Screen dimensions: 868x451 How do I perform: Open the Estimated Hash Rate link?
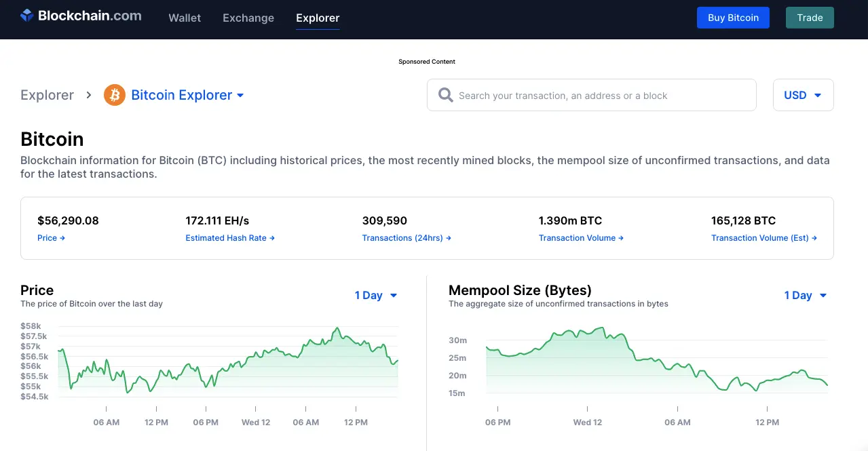(230, 238)
